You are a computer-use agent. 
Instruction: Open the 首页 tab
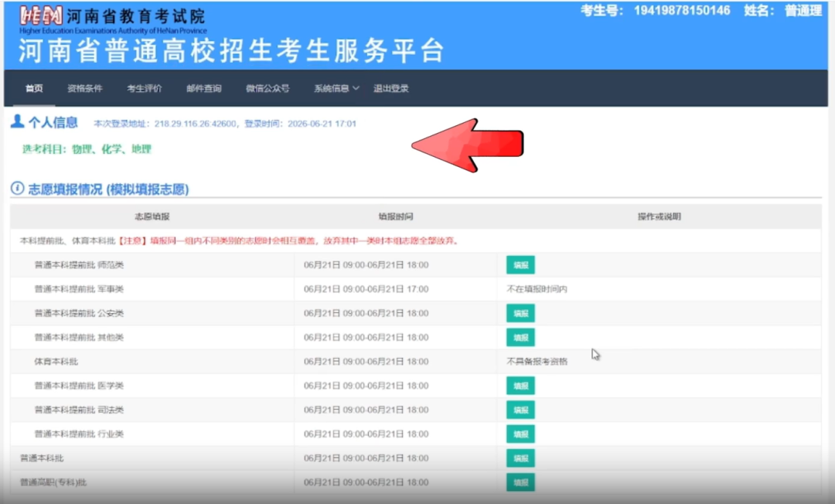[34, 88]
